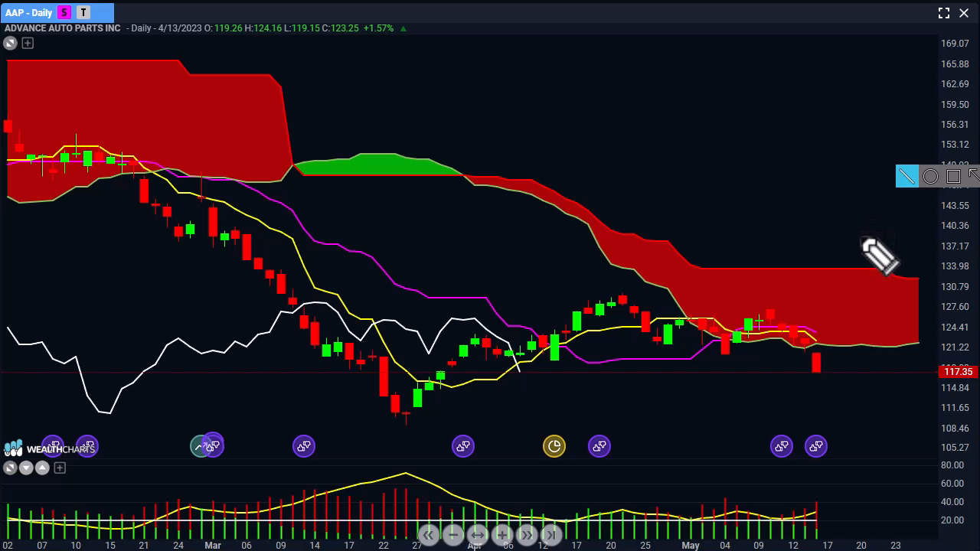Zoom in chart with plus button
Screen dimensions: 980x551
click(502, 535)
